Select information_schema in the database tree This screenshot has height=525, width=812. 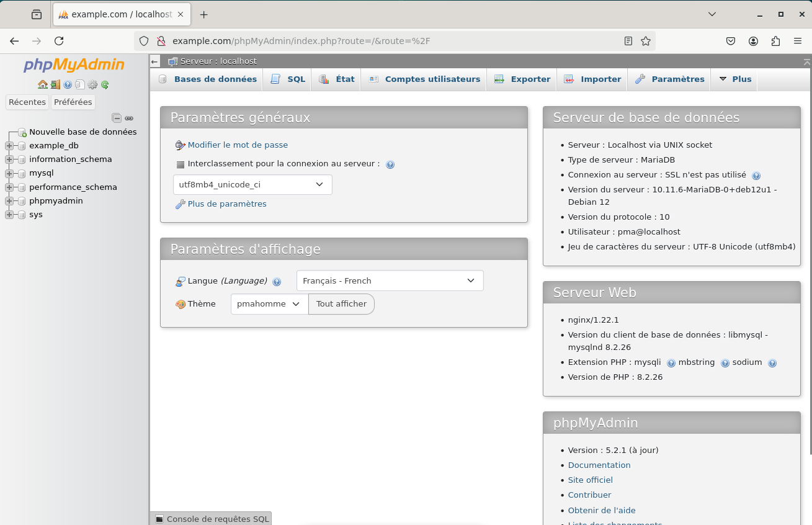coord(71,159)
